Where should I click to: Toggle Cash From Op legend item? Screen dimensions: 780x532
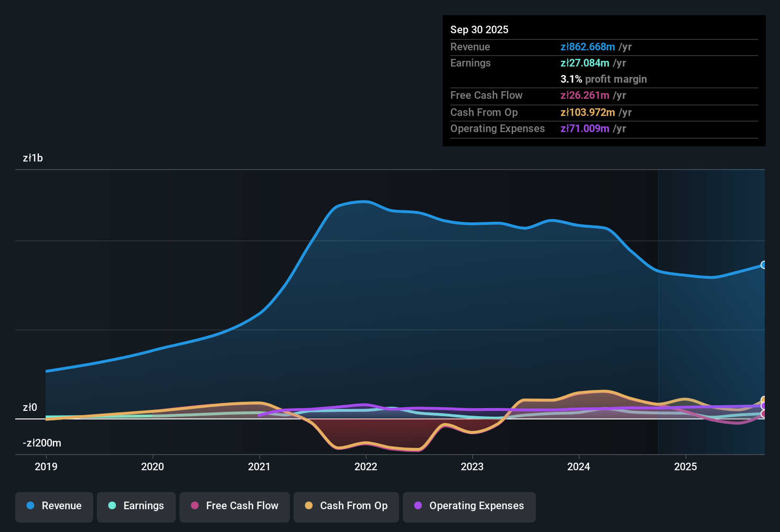coord(346,506)
